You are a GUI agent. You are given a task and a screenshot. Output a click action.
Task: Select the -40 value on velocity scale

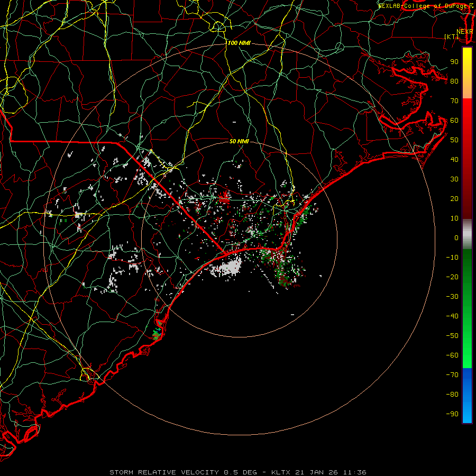[x=452, y=316]
